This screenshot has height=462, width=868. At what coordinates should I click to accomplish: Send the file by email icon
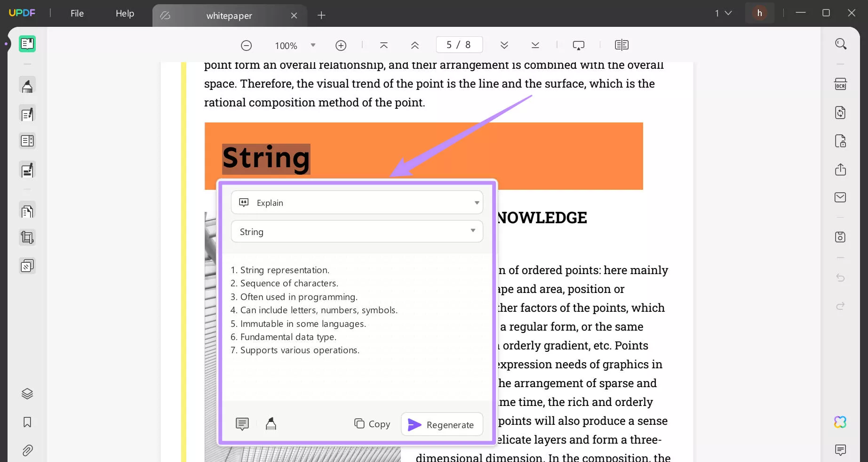(x=840, y=197)
